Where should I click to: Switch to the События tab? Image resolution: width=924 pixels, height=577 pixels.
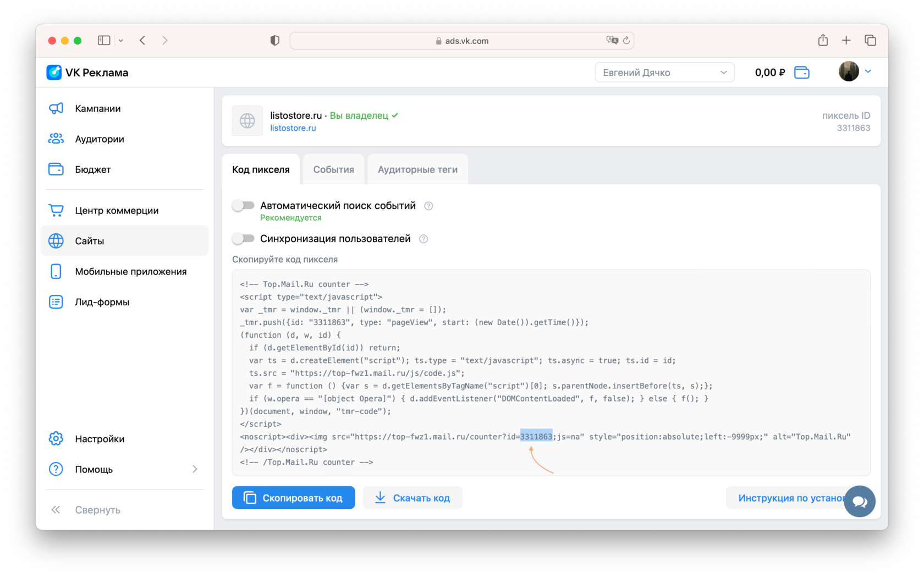point(334,169)
